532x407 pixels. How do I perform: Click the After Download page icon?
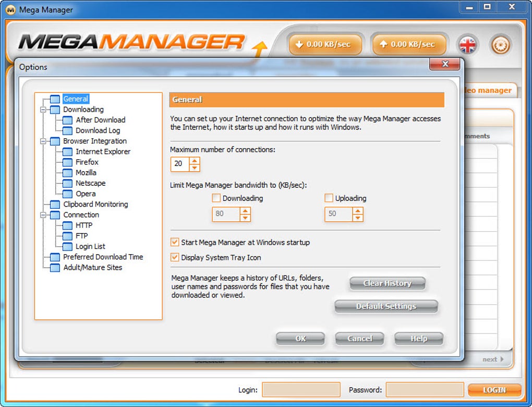67,120
